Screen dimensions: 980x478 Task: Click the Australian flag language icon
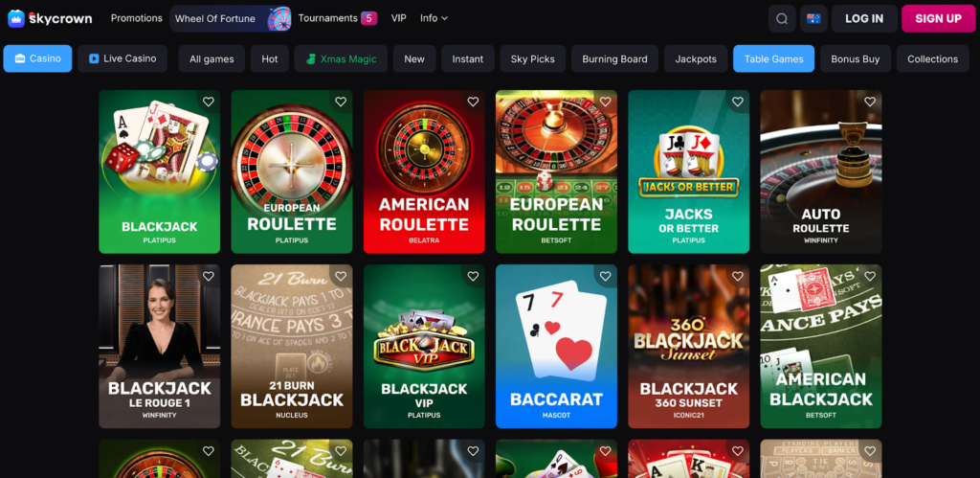pyautogui.click(x=813, y=19)
